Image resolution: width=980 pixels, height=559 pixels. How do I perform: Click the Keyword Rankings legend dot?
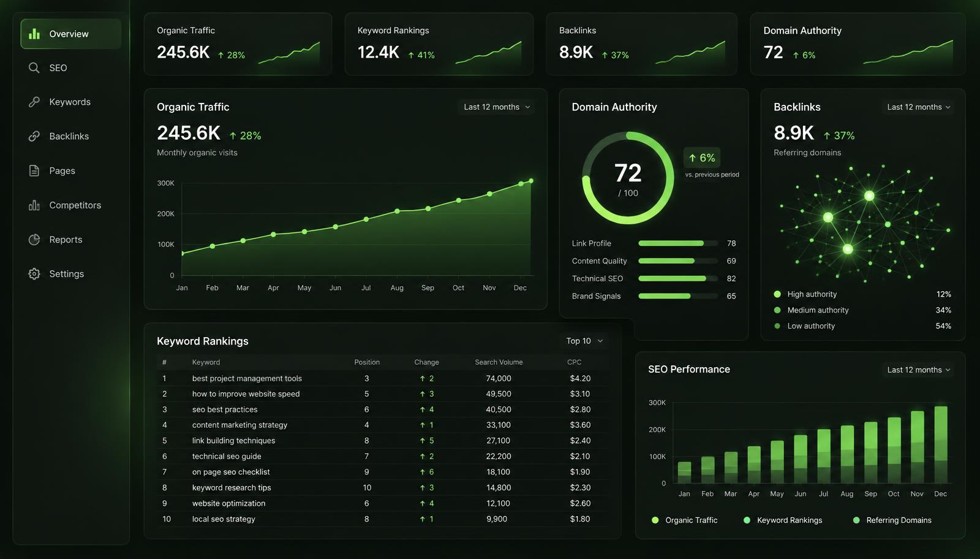pyautogui.click(x=747, y=520)
